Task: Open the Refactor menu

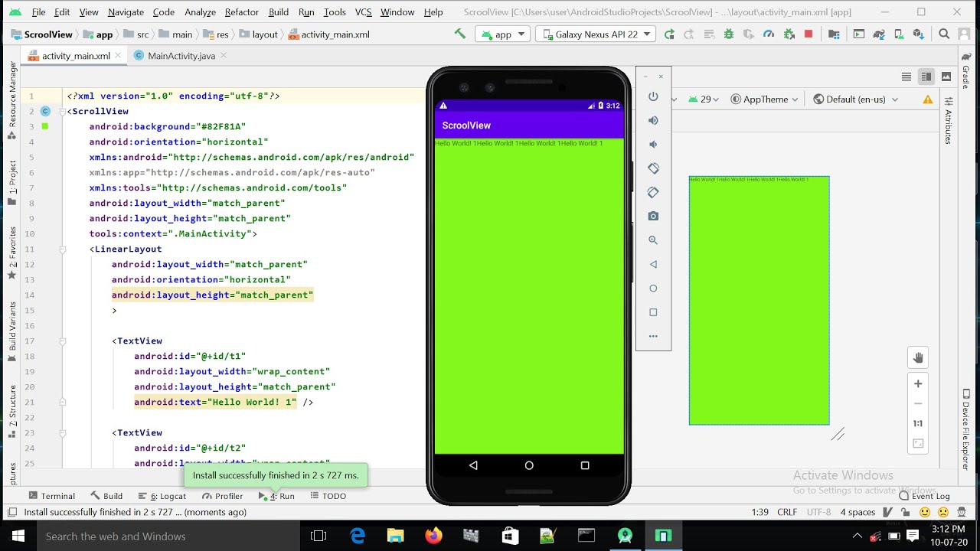Action: [241, 12]
